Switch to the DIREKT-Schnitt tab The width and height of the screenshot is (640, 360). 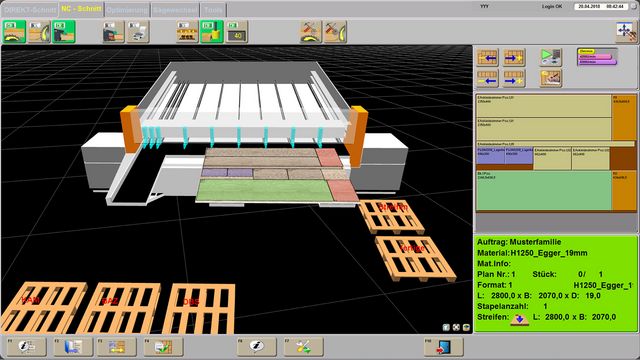(29, 10)
